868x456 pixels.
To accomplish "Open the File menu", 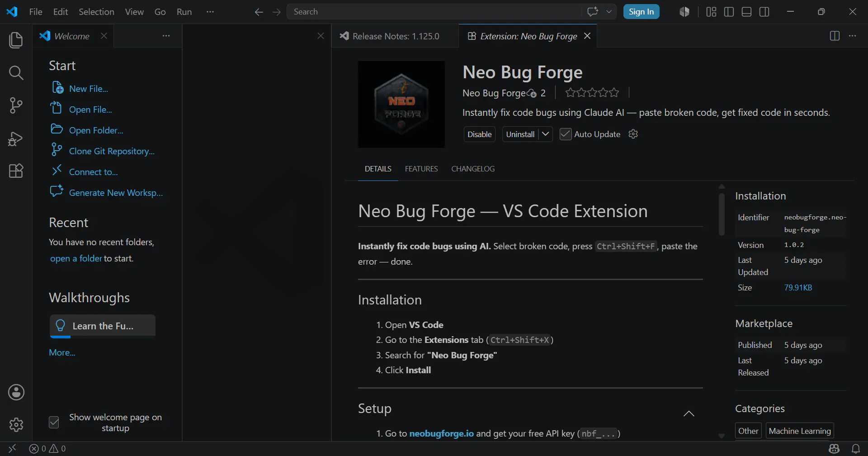I will pos(36,12).
